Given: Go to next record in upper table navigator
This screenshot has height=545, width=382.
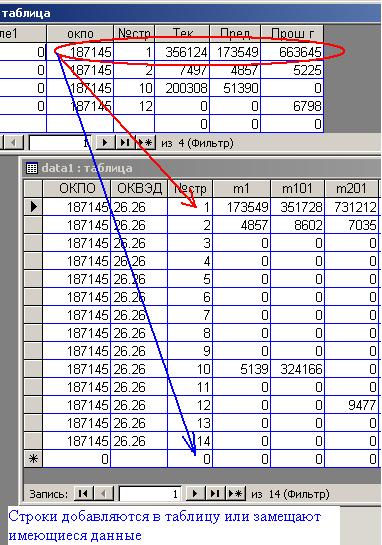Looking at the screenshot, I should click(x=105, y=143).
